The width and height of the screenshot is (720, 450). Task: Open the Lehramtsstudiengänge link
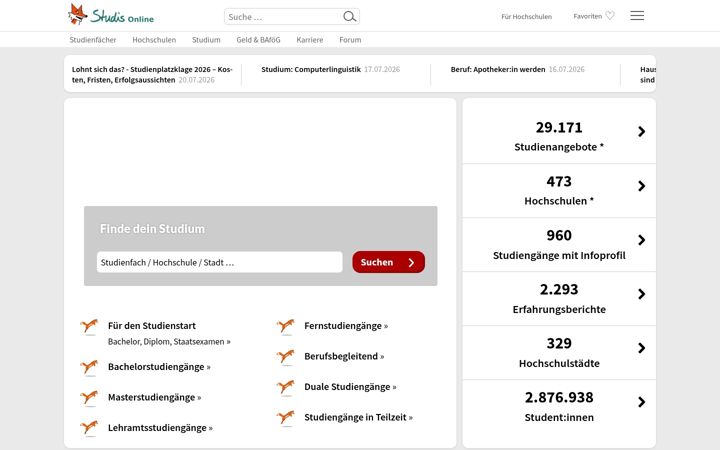click(x=160, y=428)
